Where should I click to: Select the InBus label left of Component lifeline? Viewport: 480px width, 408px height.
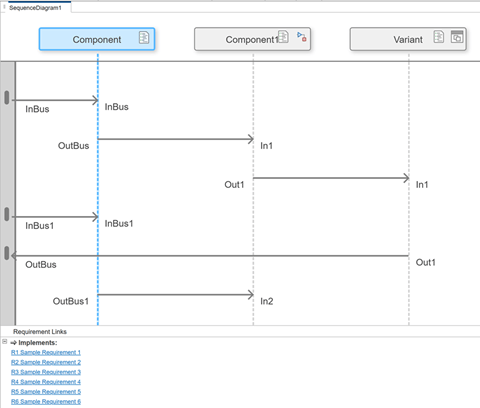[37, 109]
